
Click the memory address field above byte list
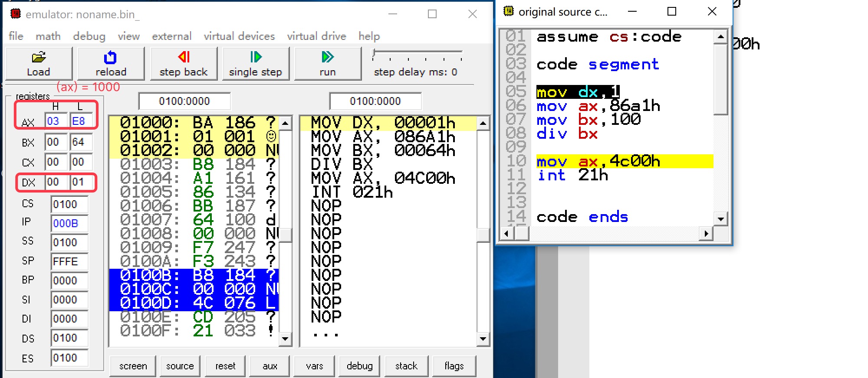(x=184, y=101)
